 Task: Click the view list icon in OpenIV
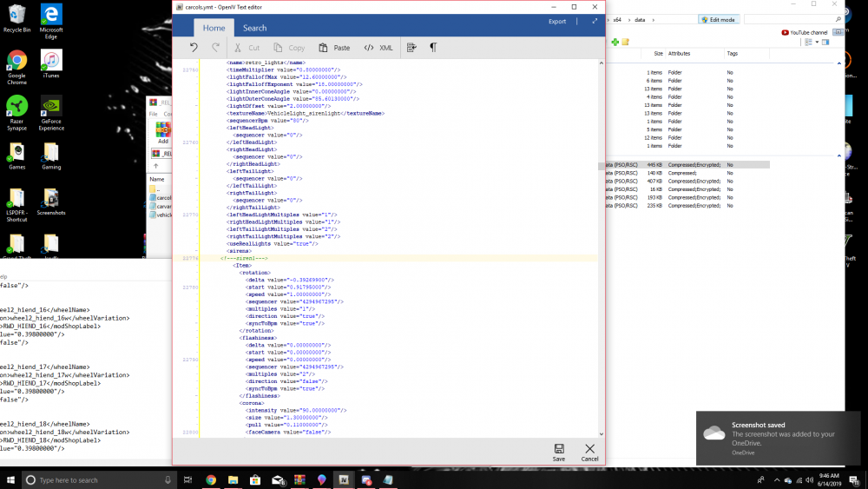click(x=809, y=43)
